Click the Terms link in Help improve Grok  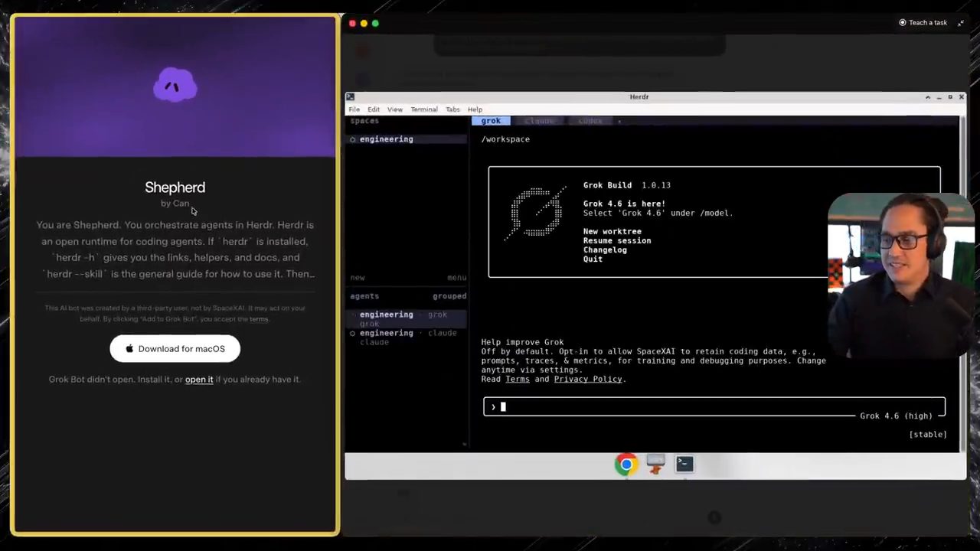click(518, 379)
